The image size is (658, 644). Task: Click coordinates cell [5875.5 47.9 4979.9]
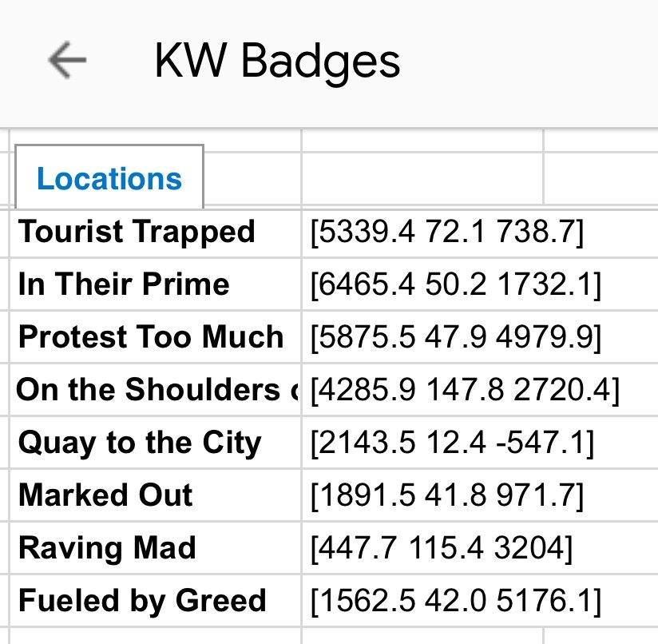tap(480, 337)
